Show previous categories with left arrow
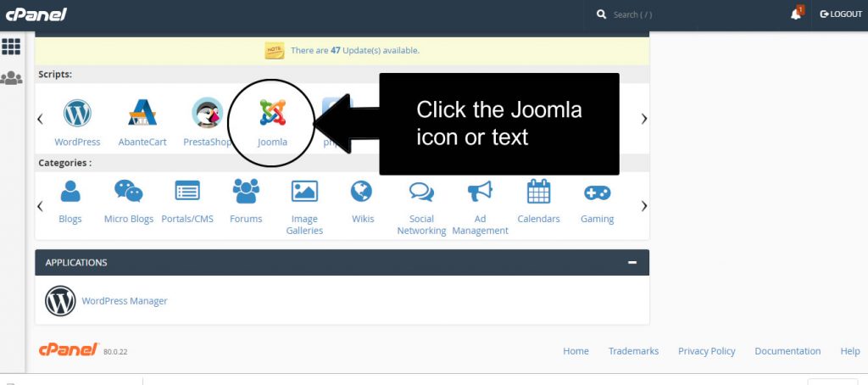Viewport: 868px width, 385px height. (x=40, y=206)
